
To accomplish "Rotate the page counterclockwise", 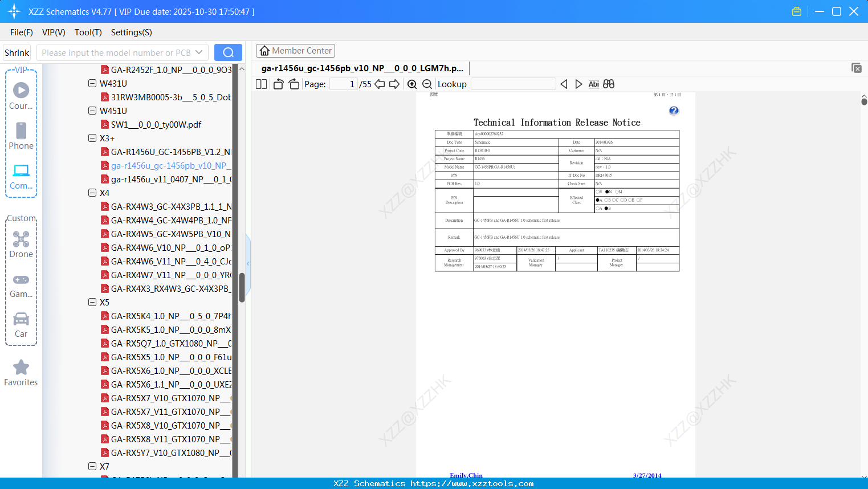I will point(278,84).
